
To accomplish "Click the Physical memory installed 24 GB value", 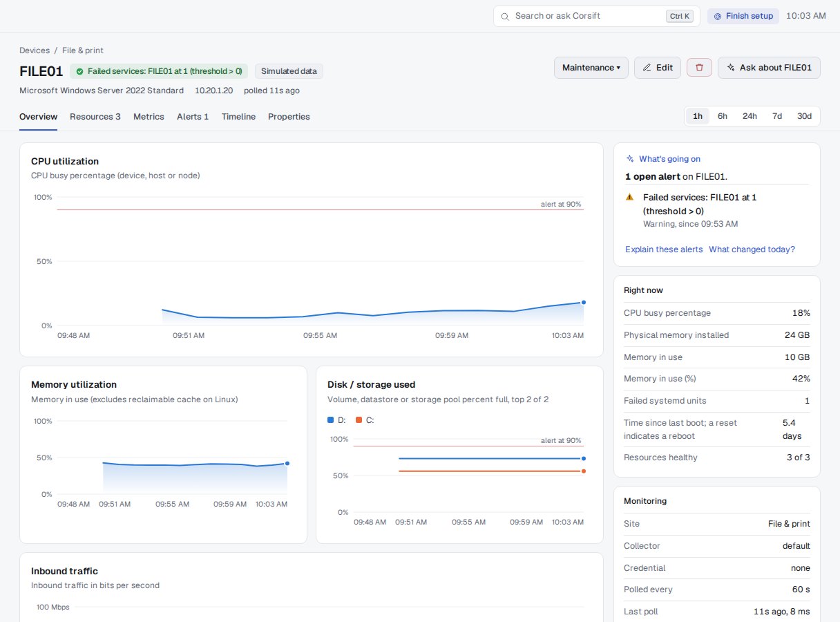I will pos(798,335).
